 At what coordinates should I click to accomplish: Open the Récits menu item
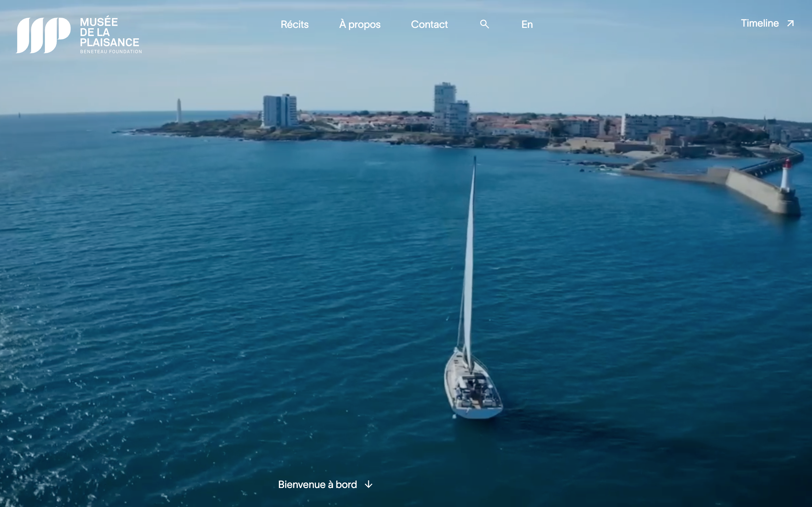[x=294, y=24]
